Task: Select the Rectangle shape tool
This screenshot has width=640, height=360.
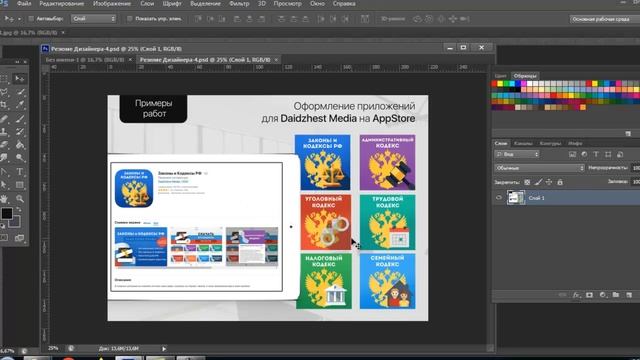Action: pyautogui.click(x=19, y=185)
